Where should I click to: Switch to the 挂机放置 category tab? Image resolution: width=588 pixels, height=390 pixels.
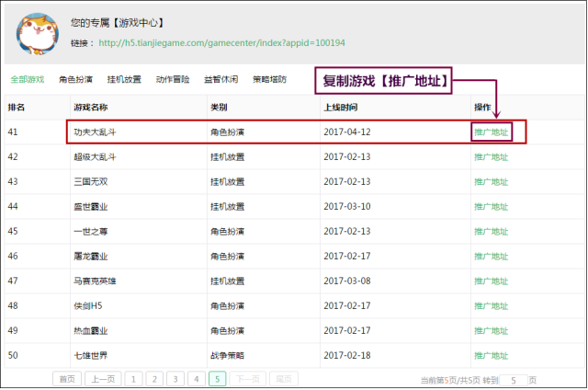(x=124, y=79)
